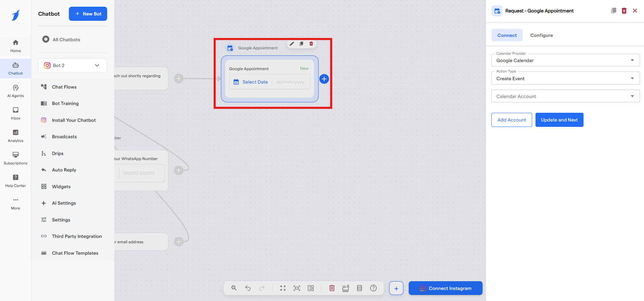Click the blue bird app logo
The image size is (644, 301).
pos(15,15)
